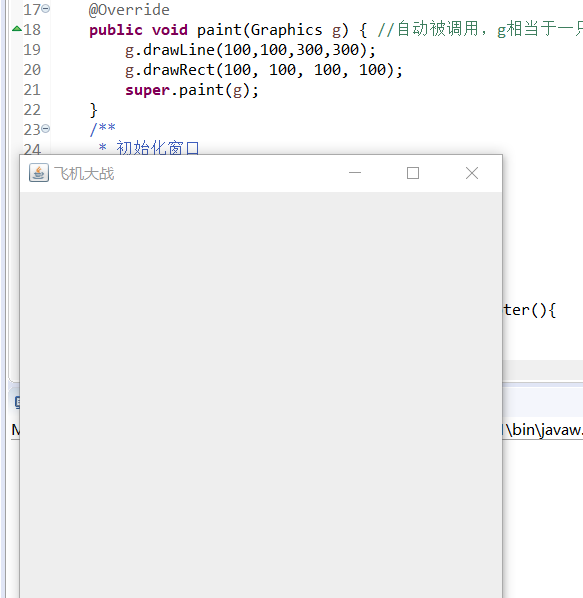The image size is (583, 598).
Task: Open the Java cup icon menu of 飞机大战 window
Action: click(x=39, y=173)
